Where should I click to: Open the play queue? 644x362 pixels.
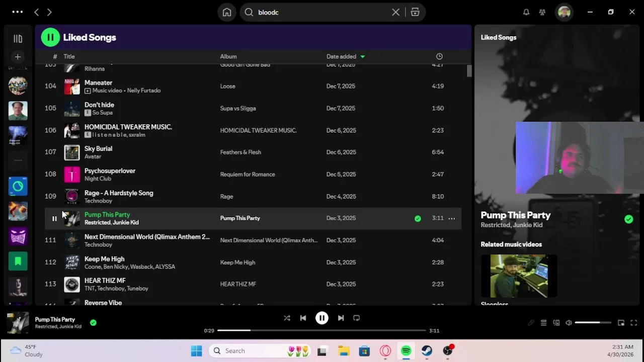[543, 323]
